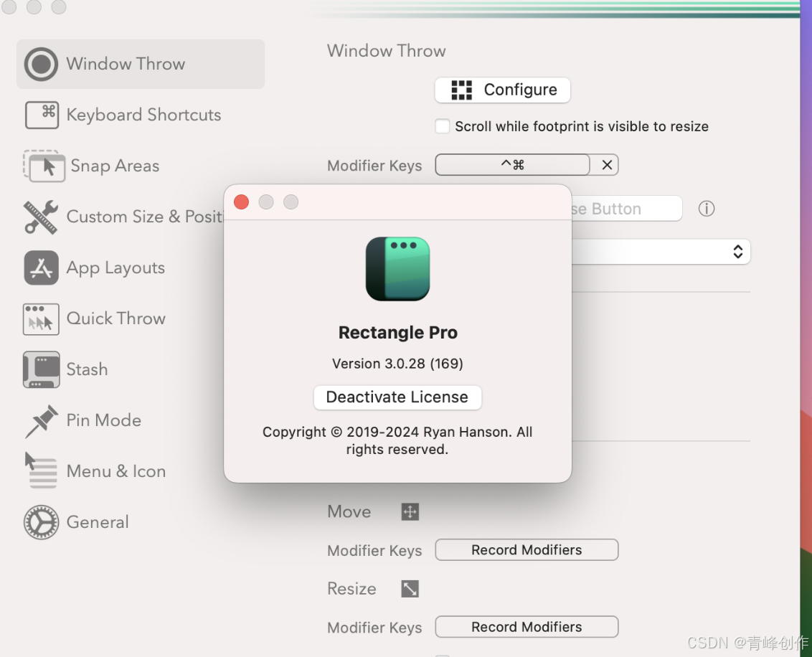Click the partially hidden mouse Button field
This screenshot has width=812, height=657.
pos(627,209)
